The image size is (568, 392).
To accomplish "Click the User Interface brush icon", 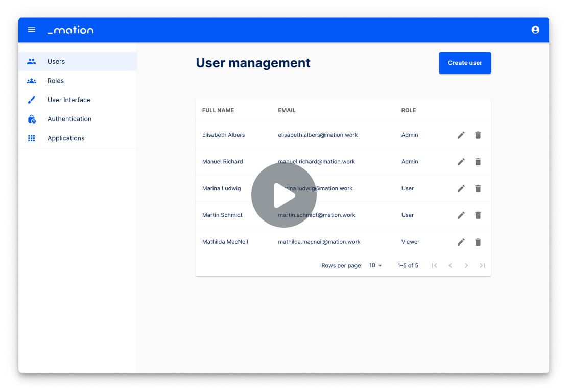I will click(x=31, y=100).
